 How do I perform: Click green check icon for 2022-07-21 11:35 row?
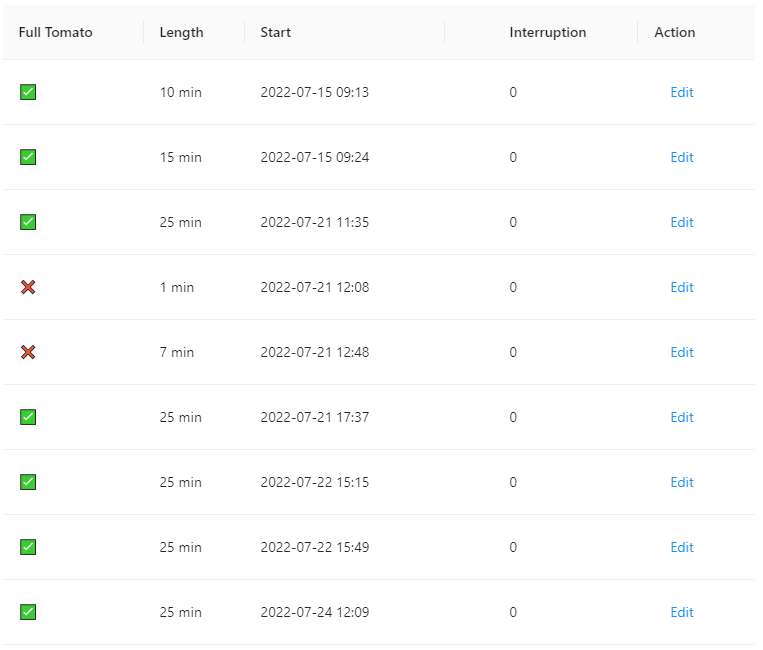coord(28,222)
